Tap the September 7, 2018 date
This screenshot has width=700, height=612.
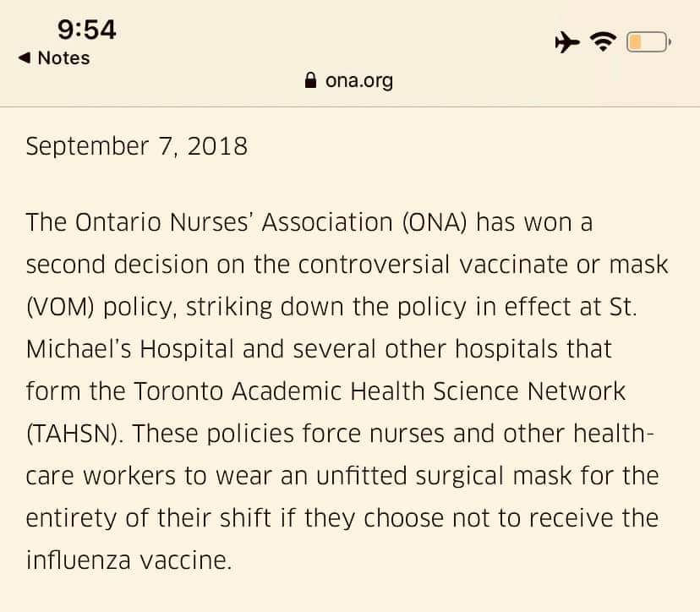coord(137,146)
